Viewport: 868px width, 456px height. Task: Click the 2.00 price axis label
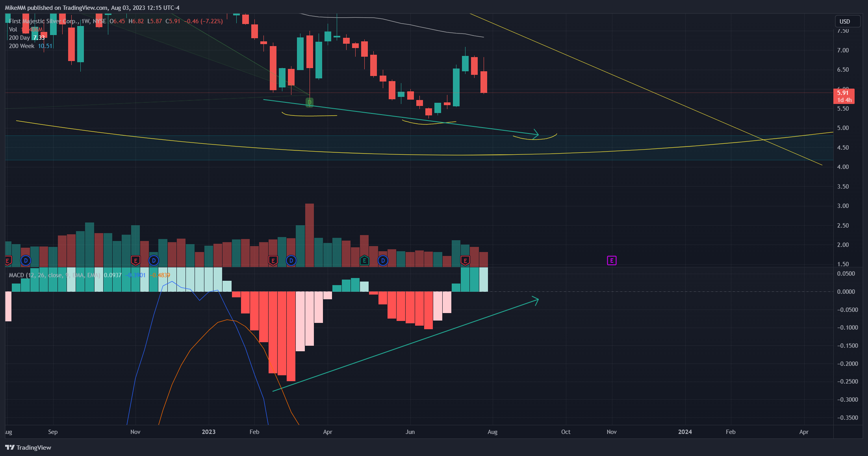coord(843,245)
